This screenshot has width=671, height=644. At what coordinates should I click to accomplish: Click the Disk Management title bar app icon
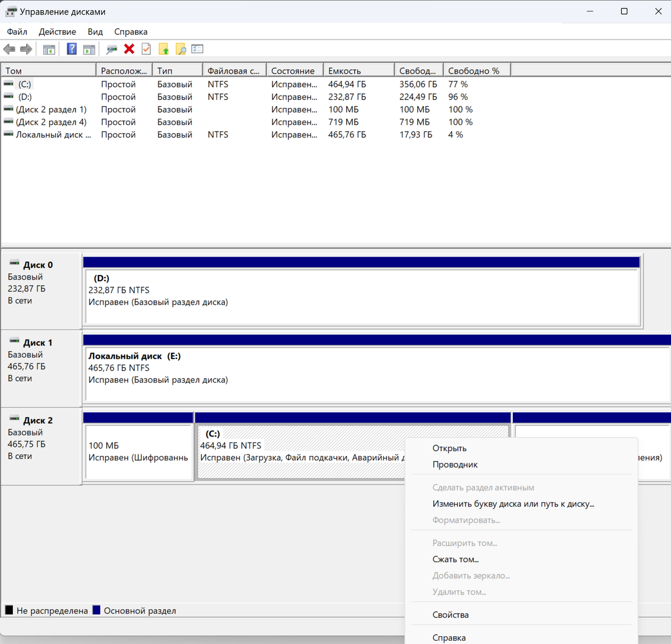11,11
